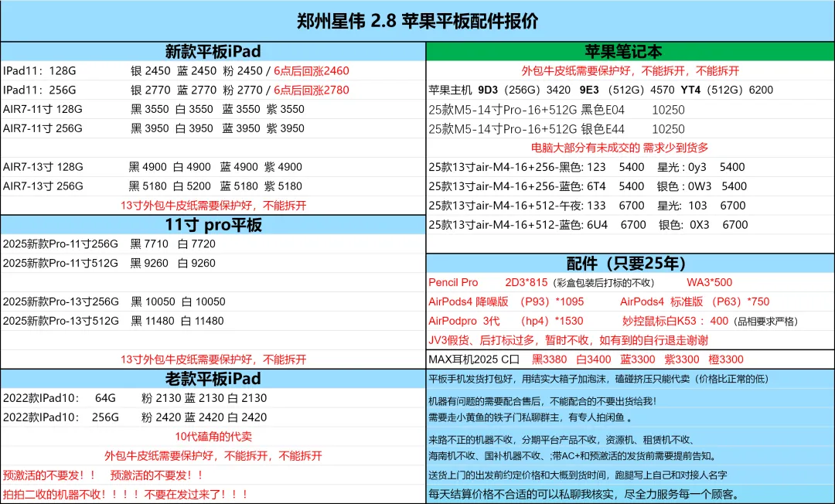Image resolution: width=835 pixels, height=504 pixels.
Task: Click the red note 6点后回涨2780
Action: pyautogui.click(x=312, y=90)
